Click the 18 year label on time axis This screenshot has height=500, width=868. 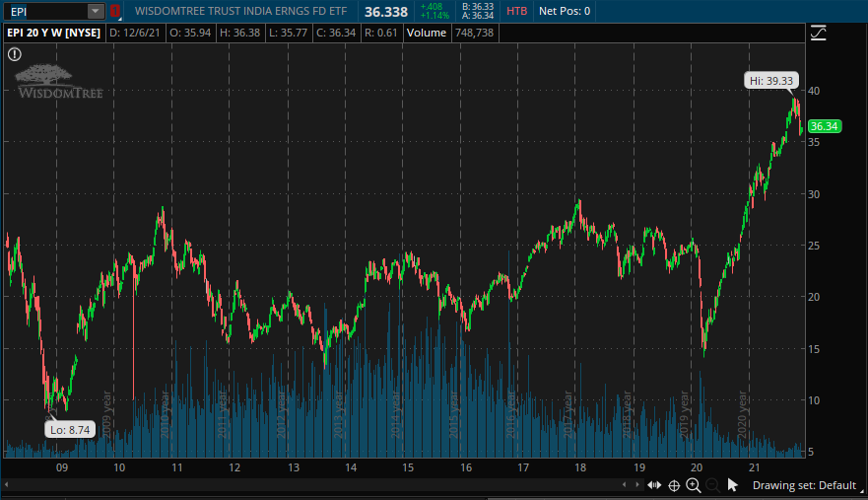click(580, 467)
